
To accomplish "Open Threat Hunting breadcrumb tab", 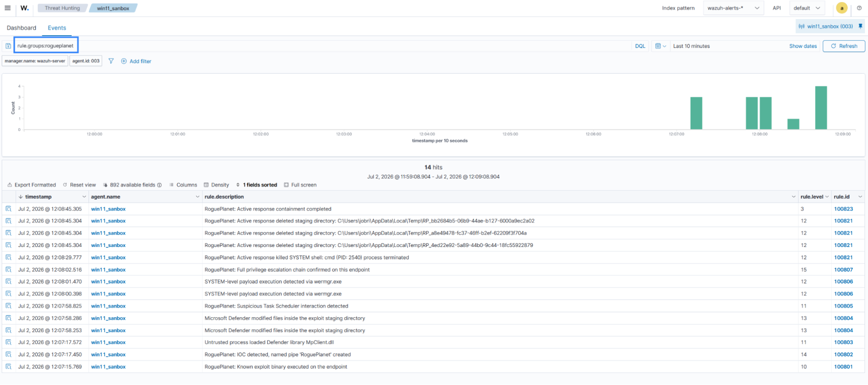I will pos(63,8).
